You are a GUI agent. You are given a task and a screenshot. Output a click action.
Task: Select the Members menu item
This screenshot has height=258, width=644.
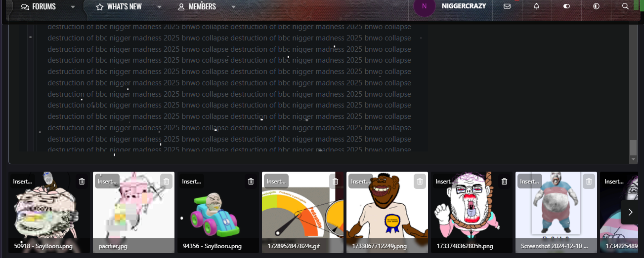click(197, 7)
